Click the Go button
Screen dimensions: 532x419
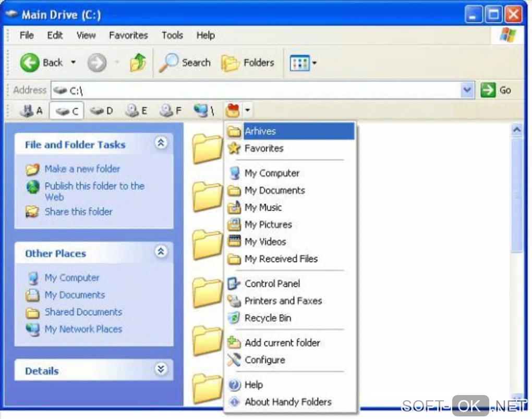[x=496, y=90]
